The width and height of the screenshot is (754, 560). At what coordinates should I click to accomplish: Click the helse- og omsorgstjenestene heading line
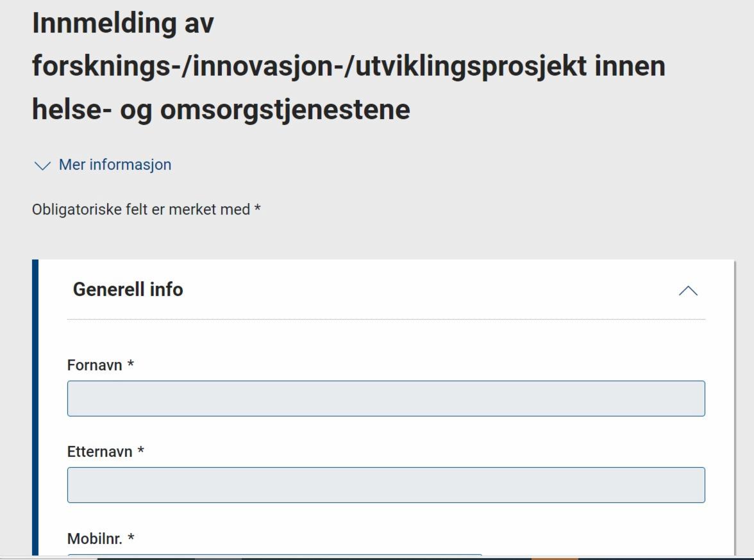coord(221,109)
